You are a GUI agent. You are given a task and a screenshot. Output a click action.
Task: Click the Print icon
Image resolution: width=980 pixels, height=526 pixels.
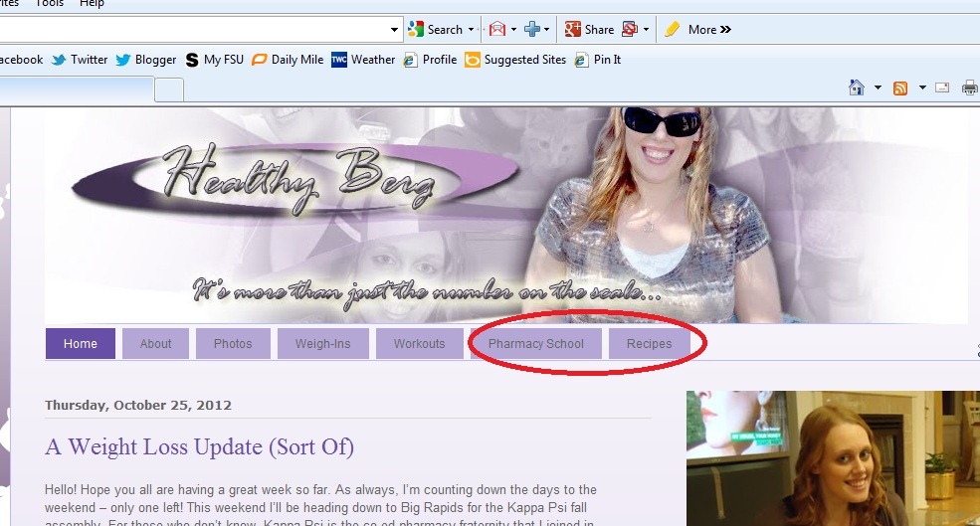pyautogui.click(x=970, y=88)
